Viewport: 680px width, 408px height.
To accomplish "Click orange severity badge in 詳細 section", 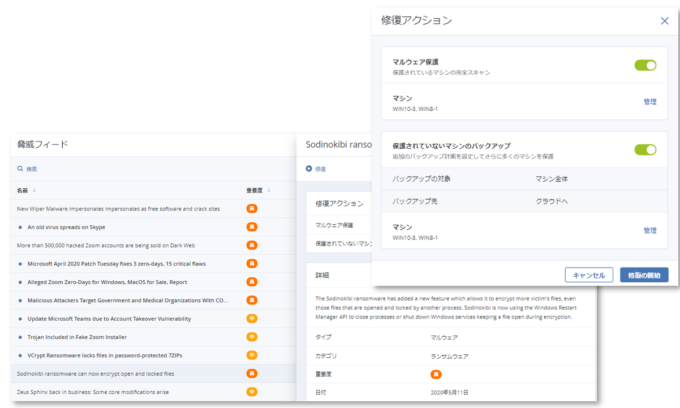I will [435, 373].
